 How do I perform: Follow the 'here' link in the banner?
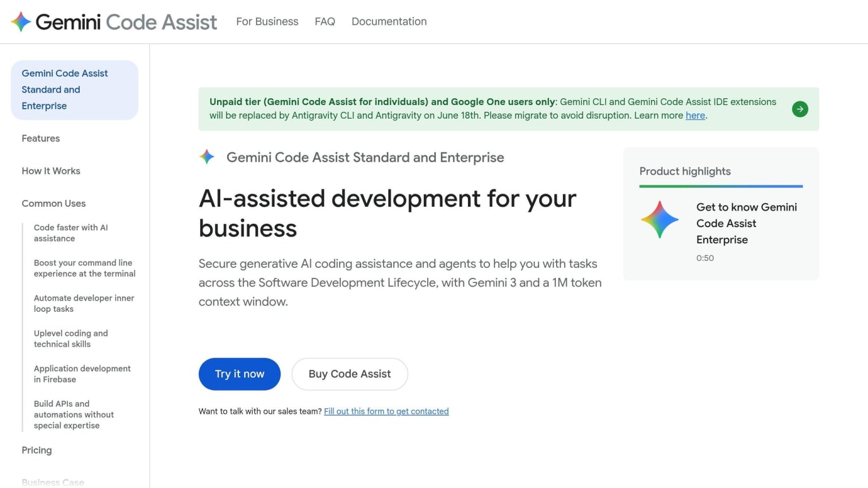click(695, 115)
